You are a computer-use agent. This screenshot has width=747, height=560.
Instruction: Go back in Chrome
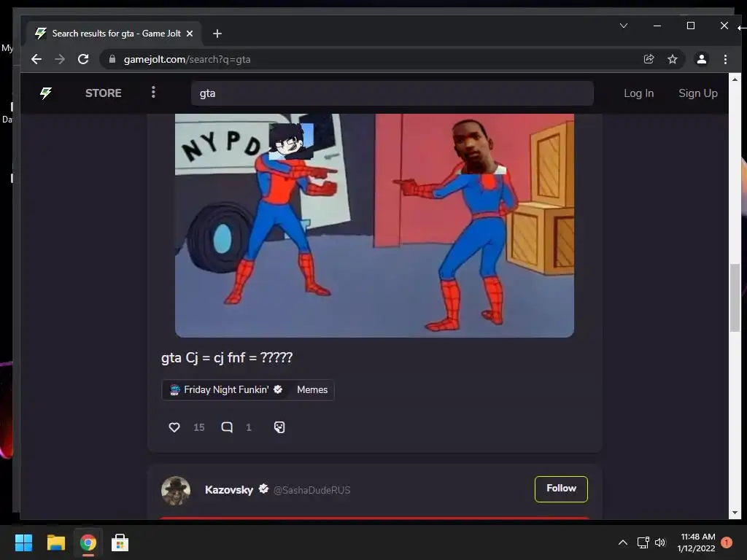tap(36, 59)
